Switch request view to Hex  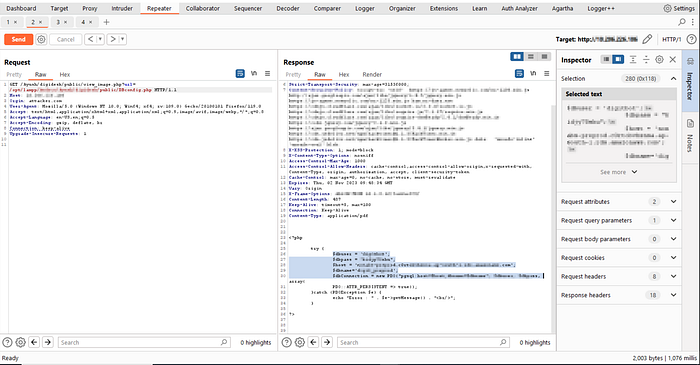coord(65,75)
